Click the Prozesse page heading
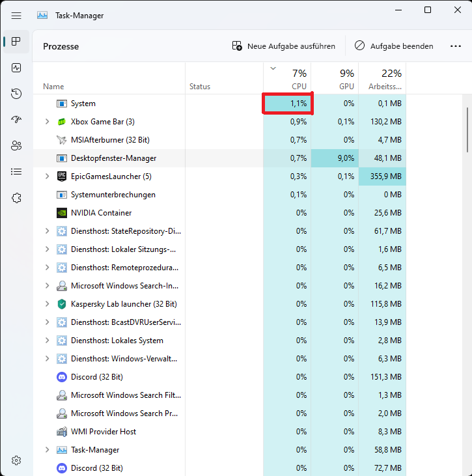Image resolution: width=472 pixels, height=476 pixels. (x=61, y=46)
